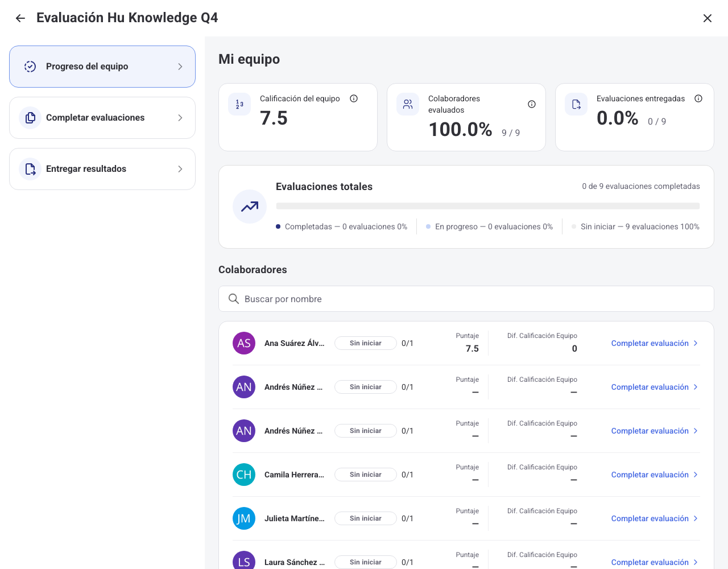Focus the Buscar por nombre search field

tap(466, 299)
